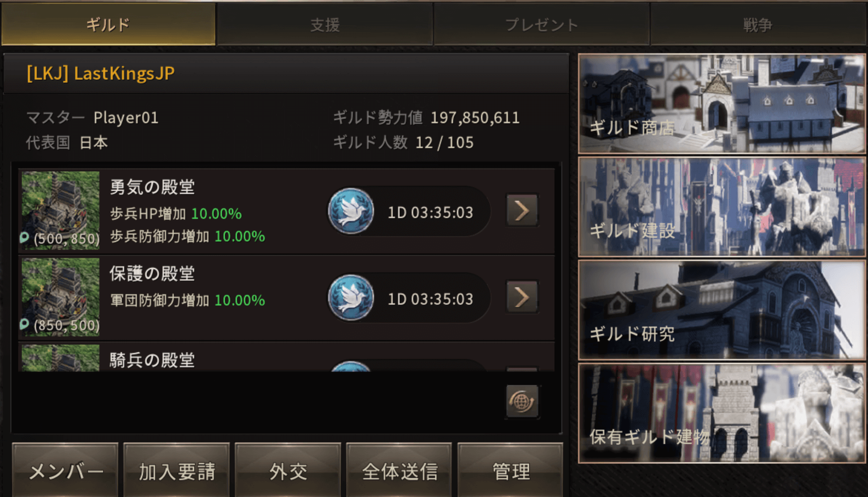
Task: Switch to the プレゼント tab
Action: (542, 24)
